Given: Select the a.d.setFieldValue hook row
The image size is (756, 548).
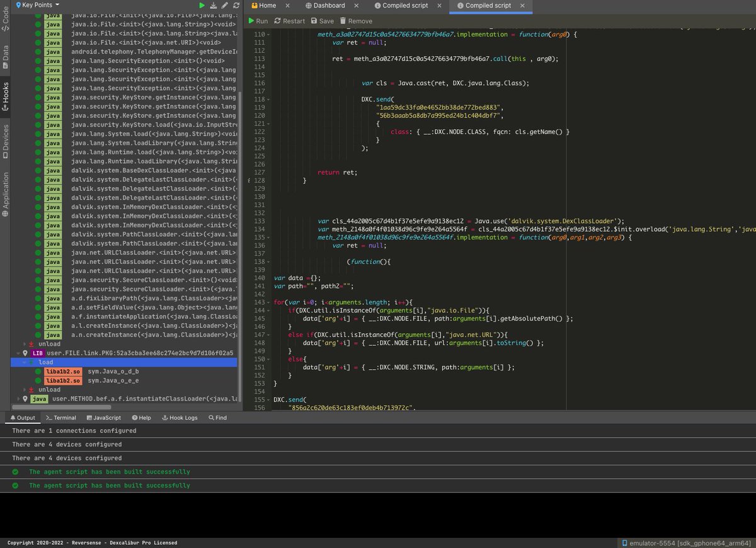Looking at the screenshot, I should point(124,307).
